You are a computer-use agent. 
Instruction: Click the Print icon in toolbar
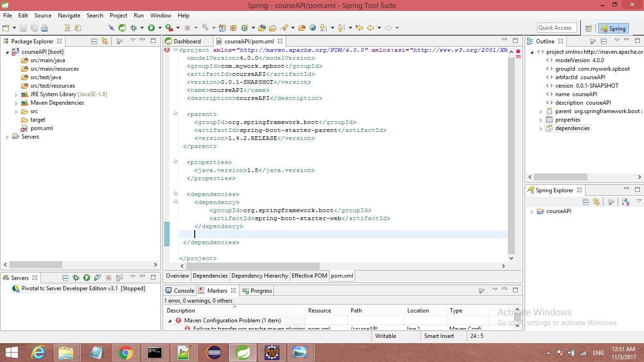44,28
